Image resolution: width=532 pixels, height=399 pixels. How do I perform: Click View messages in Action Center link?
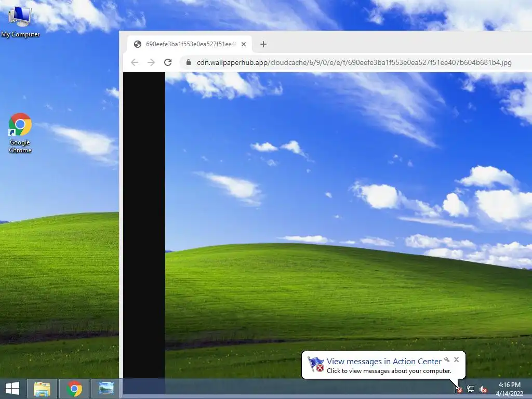pyautogui.click(x=384, y=362)
